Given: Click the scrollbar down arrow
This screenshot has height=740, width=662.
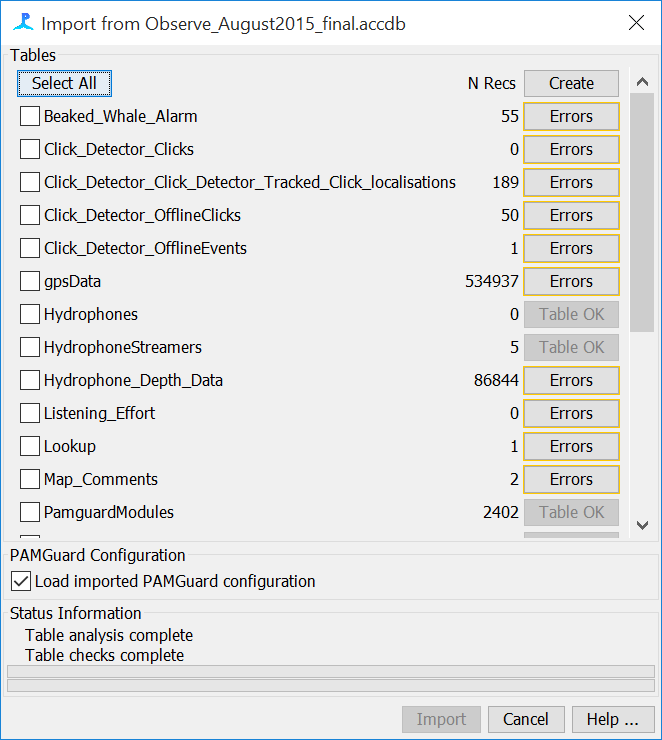Looking at the screenshot, I should (642, 525).
